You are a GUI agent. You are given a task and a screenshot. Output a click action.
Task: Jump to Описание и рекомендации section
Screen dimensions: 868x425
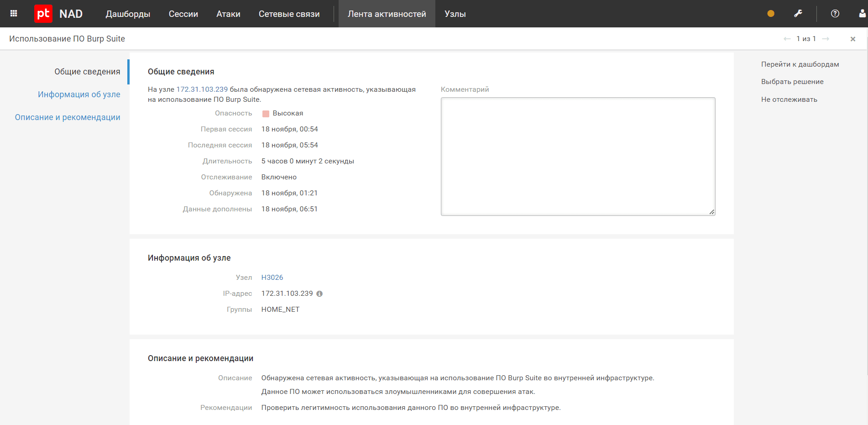[x=68, y=117]
